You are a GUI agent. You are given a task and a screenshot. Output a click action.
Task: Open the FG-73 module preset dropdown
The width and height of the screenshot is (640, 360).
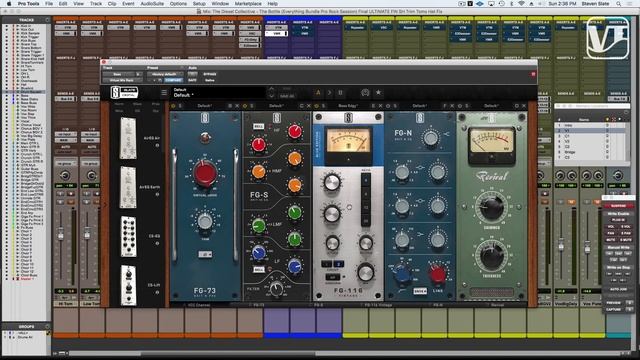204,106
